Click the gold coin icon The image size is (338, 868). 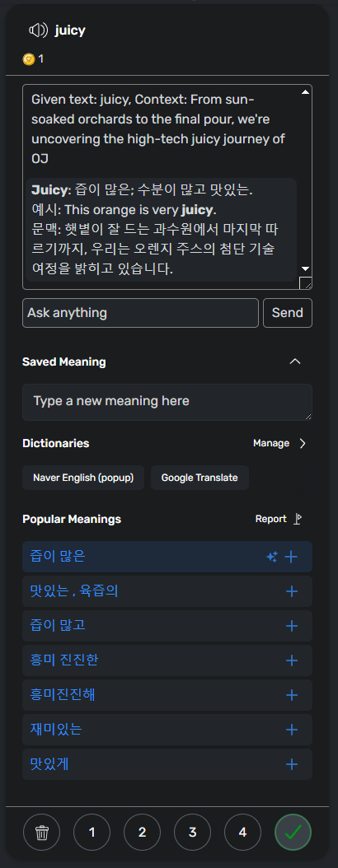29,58
